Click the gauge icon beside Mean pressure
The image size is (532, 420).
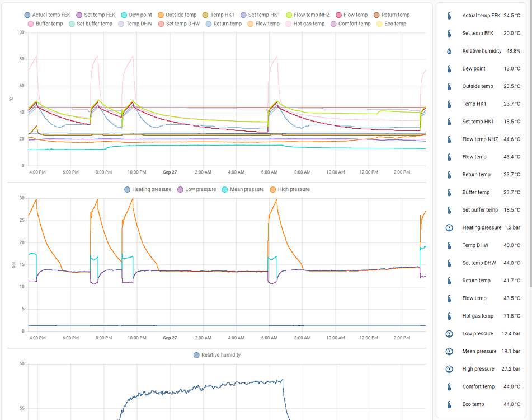pos(449,351)
